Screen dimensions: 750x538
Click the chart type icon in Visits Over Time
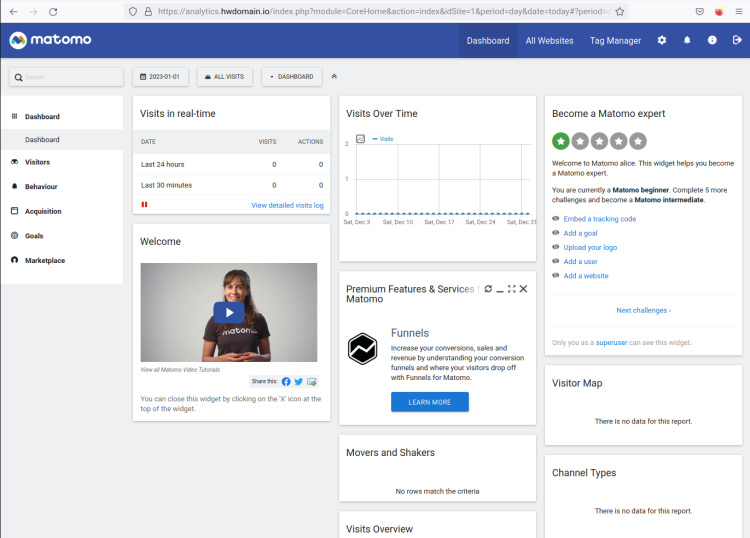pyautogui.click(x=361, y=139)
